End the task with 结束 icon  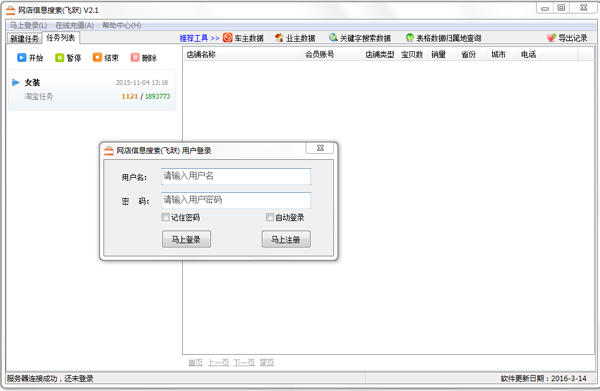point(97,57)
